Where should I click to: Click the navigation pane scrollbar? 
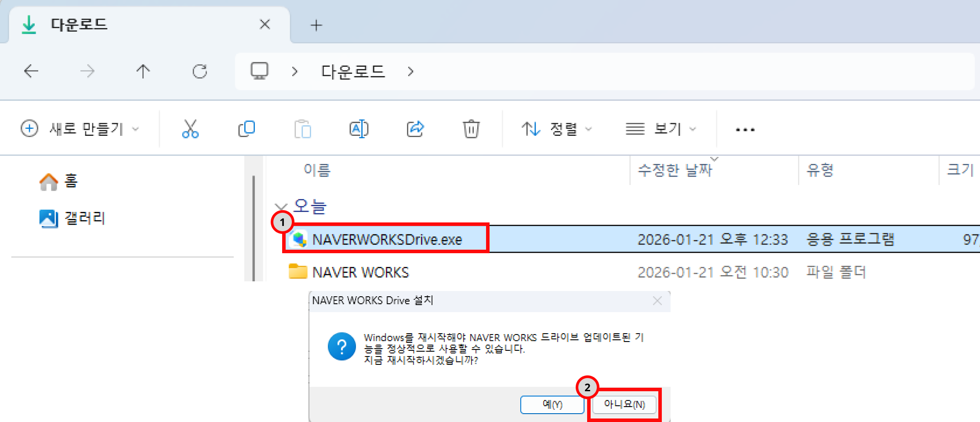point(254,228)
